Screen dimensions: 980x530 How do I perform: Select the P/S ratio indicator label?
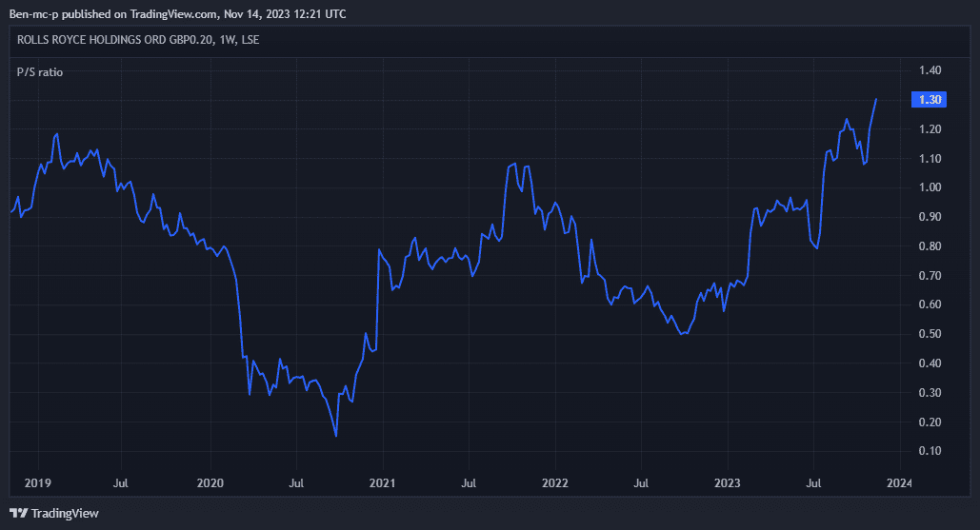point(40,71)
